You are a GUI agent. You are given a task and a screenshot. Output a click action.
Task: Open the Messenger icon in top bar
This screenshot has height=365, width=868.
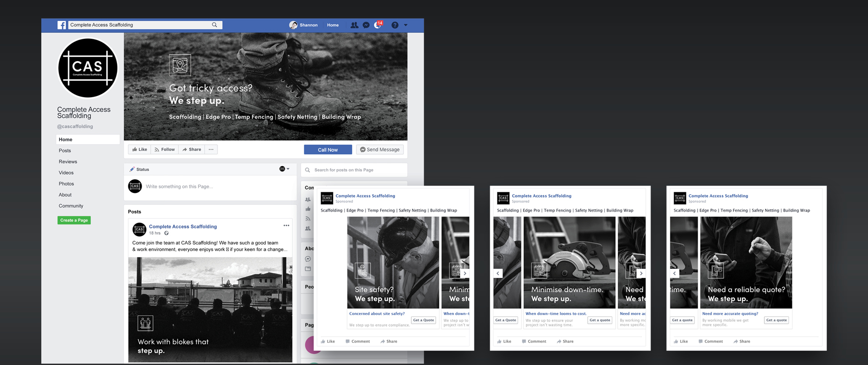(x=366, y=25)
